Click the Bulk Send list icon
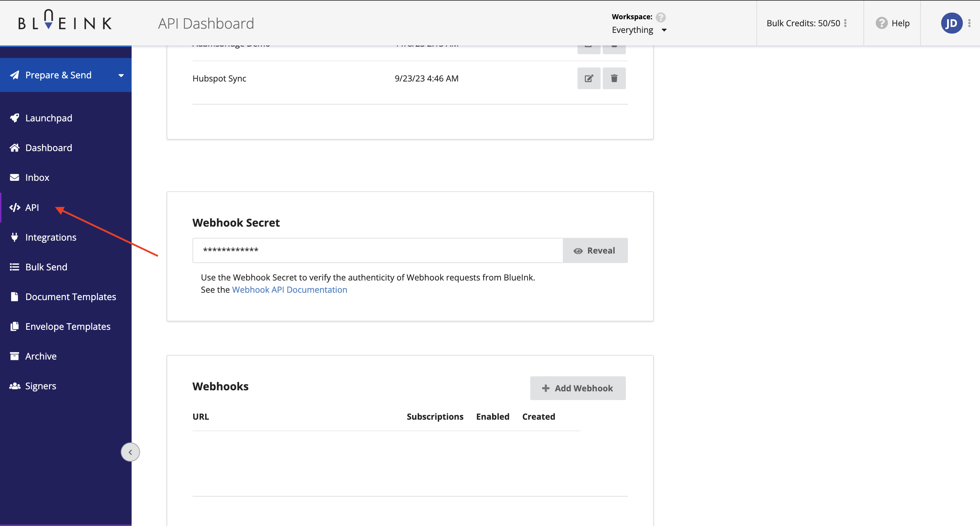The height and width of the screenshot is (526, 980). coord(14,267)
